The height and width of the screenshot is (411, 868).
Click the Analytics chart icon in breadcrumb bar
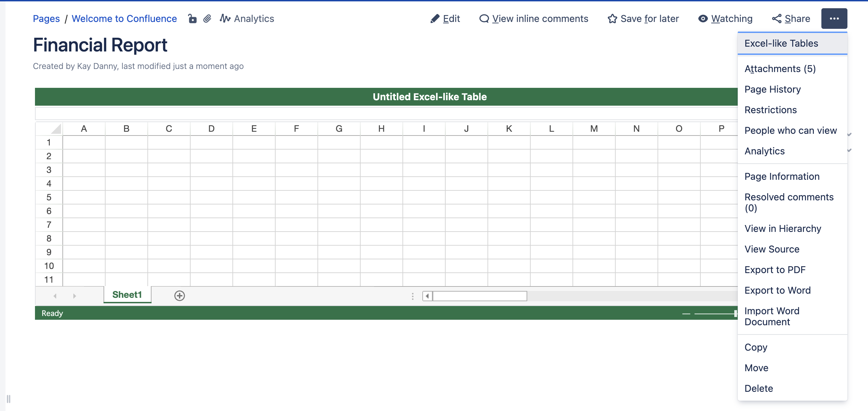pos(225,19)
